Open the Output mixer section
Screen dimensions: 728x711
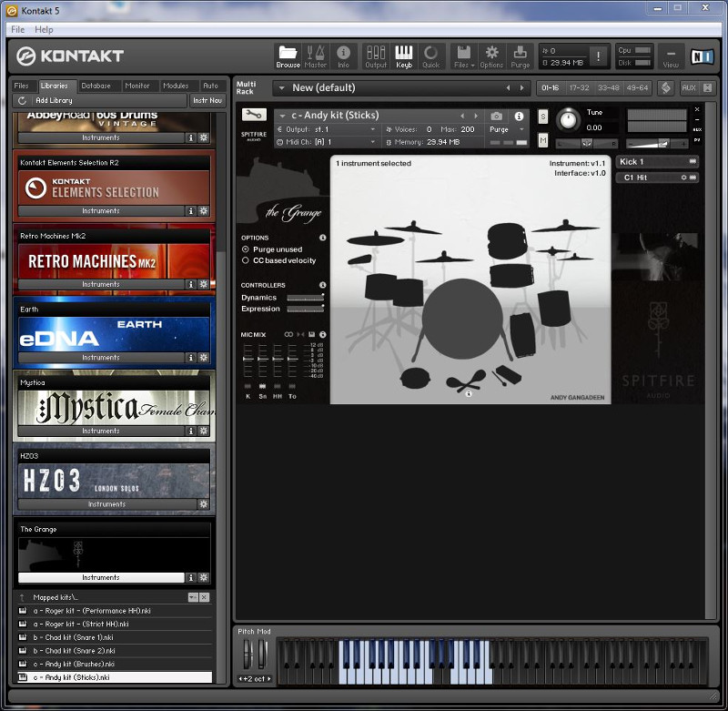(x=376, y=56)
